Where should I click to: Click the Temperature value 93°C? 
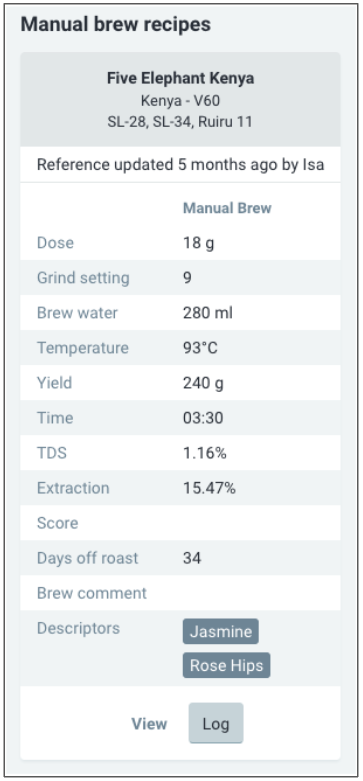pyautogui.click(x=200, y=348)
